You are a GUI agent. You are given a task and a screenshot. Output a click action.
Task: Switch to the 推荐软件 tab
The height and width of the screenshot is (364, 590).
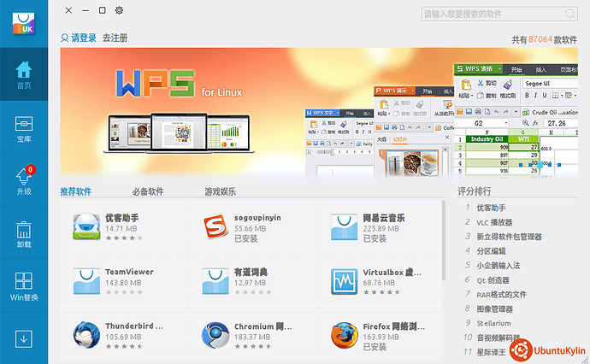point(75,191)
